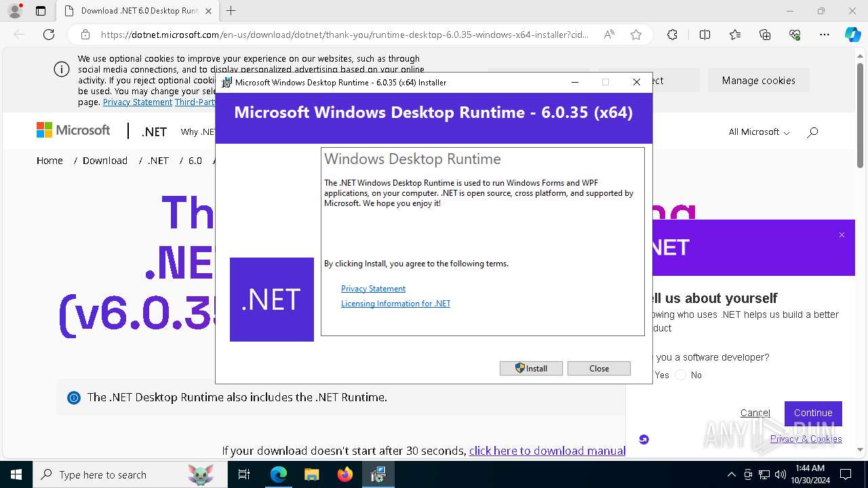This screenshot has height=488, width=868.
Task: Dismiss the .NET survey popup
Action: pyautogui.click(x=842, y=235)
